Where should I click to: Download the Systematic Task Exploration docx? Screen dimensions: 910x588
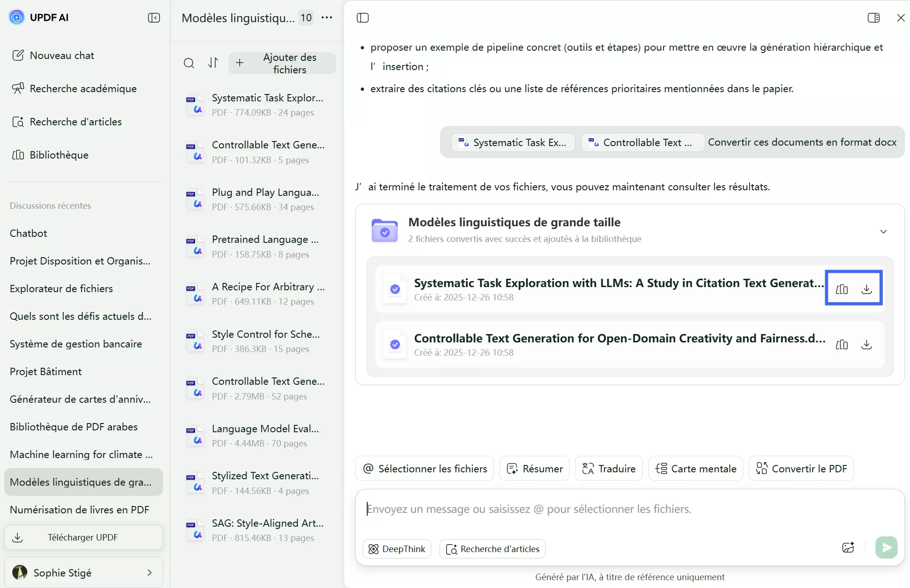point(866,289)
